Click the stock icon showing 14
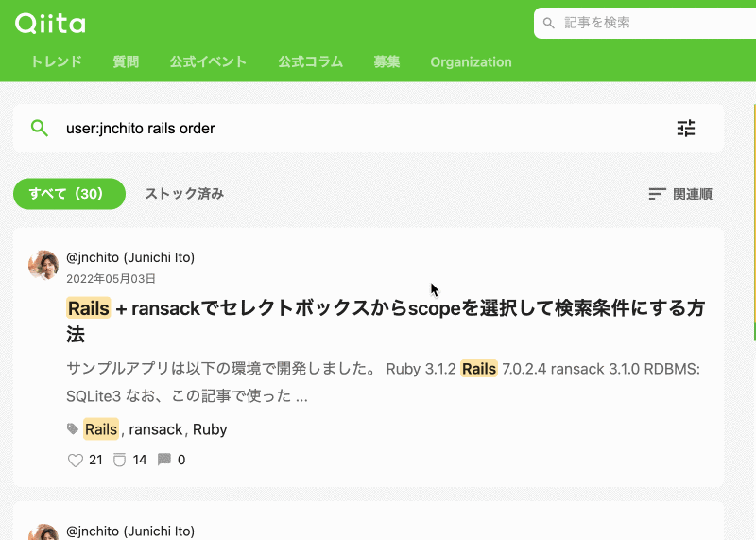Image resolution: width=756 pixels, height=540 pixels. pyautogui.click(x=119, y=460)
